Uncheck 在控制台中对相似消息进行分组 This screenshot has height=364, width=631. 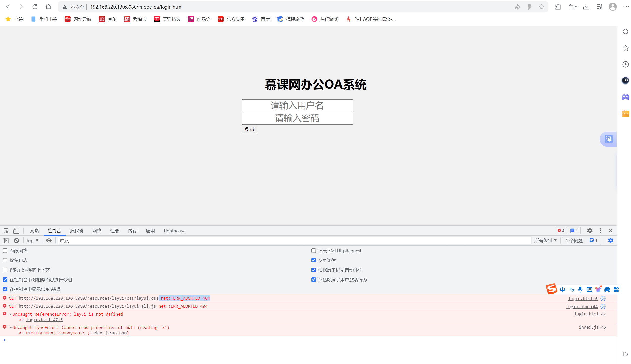(5, 280)
